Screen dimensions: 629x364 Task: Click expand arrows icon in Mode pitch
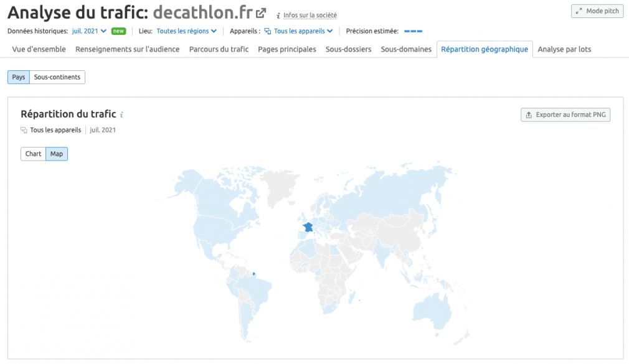click(x=579, y=11)
